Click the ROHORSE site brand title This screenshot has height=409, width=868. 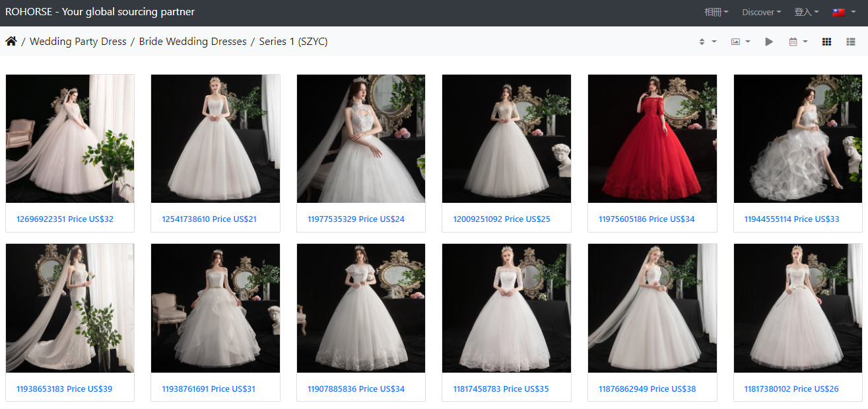(100, 12)
